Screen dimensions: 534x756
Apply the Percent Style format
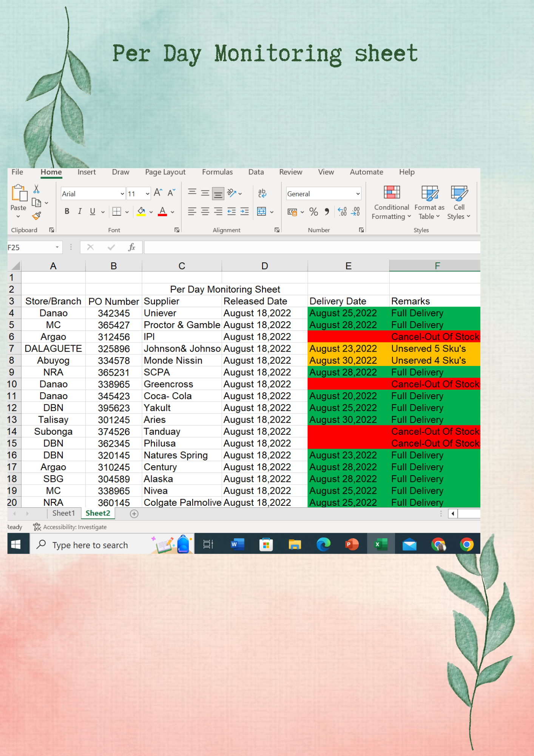[313, 212]
